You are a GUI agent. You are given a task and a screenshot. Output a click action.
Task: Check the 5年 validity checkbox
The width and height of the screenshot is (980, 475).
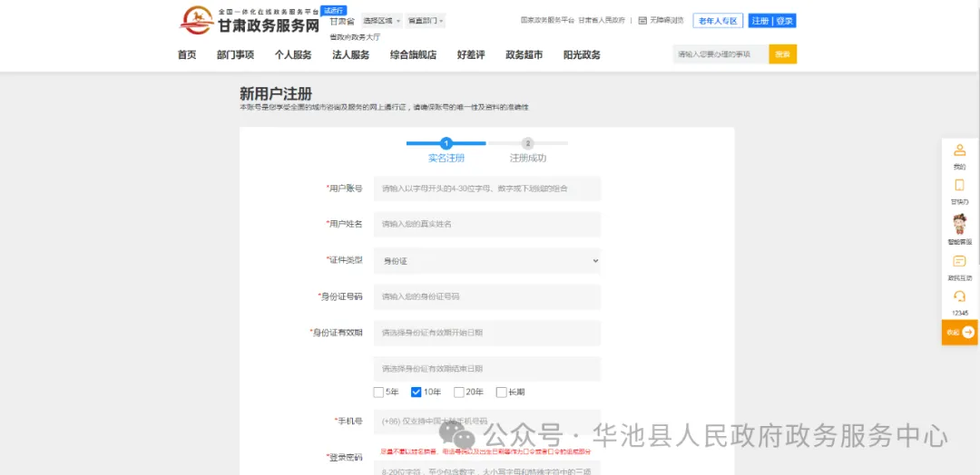point(378,392)
